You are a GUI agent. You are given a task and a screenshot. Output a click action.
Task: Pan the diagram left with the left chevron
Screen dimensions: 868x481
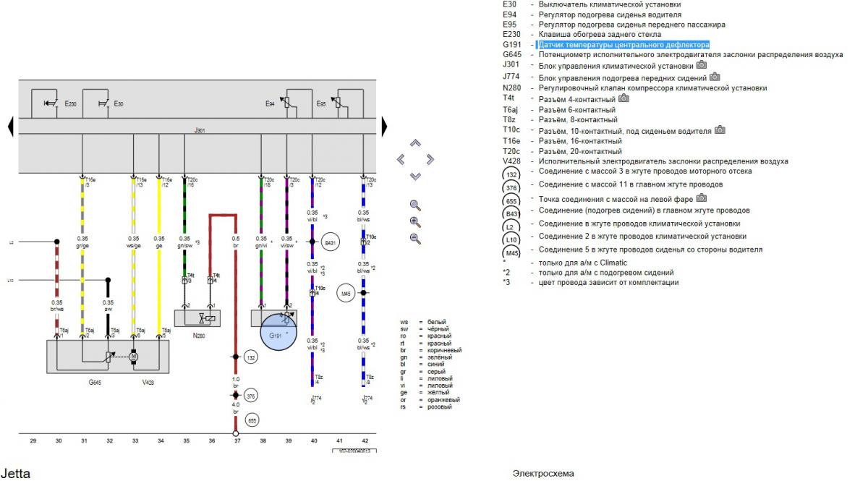click(x=399, y=159)
